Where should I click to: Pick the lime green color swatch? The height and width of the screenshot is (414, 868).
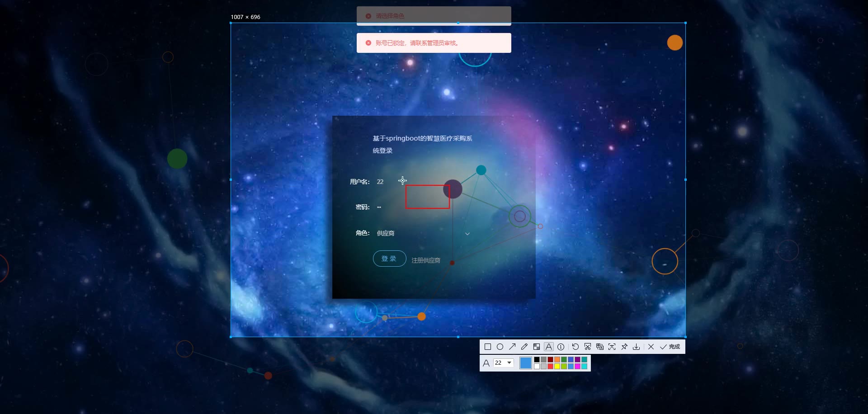point(564,367)
